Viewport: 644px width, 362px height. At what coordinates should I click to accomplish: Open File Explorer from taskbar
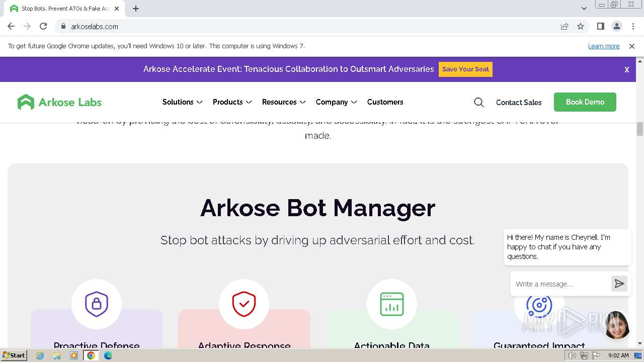pos(57,355)
